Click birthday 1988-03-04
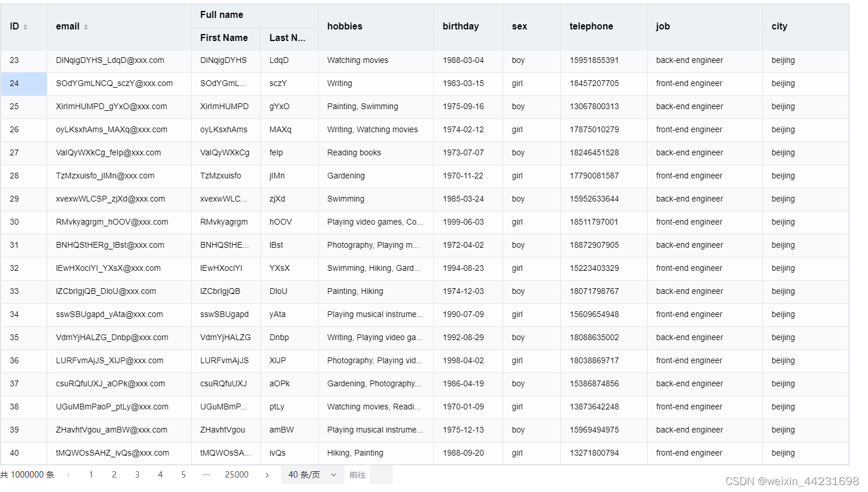This screenshot has width=868, height=492. (x=463, y=61)
